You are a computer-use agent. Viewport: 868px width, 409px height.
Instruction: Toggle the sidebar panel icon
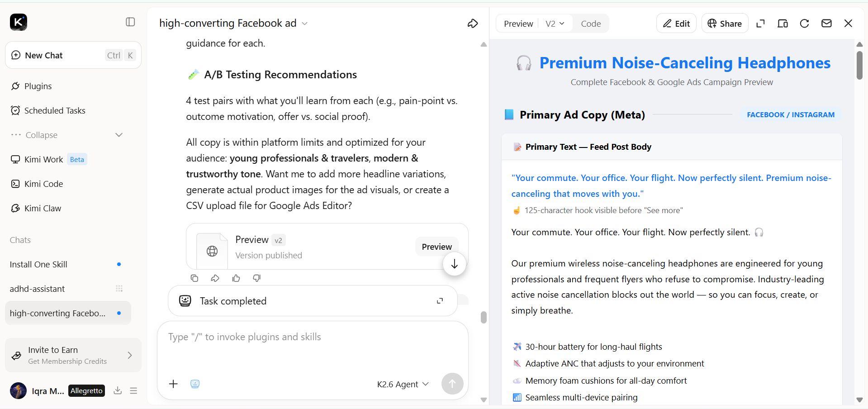pyautogui.click(x=130, y=22)
